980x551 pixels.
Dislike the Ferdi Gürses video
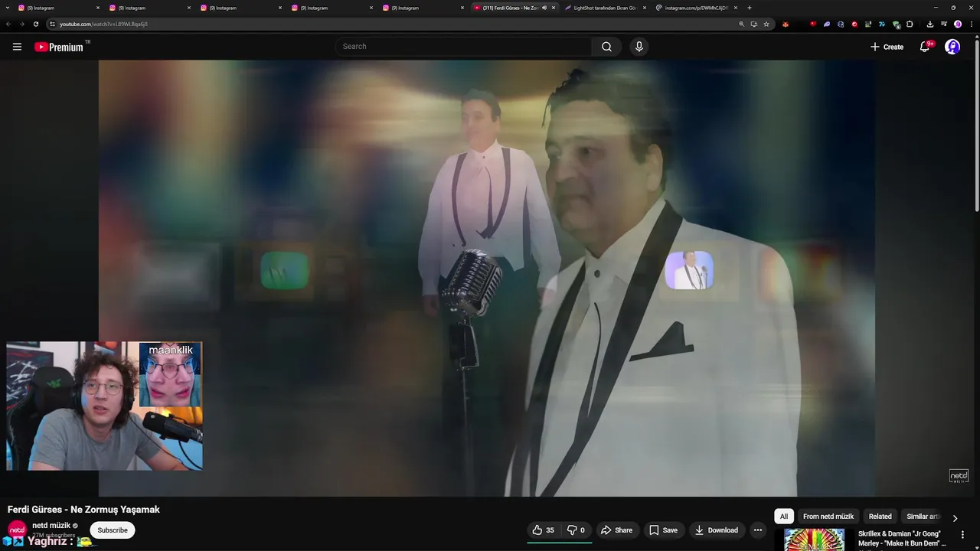576,530
